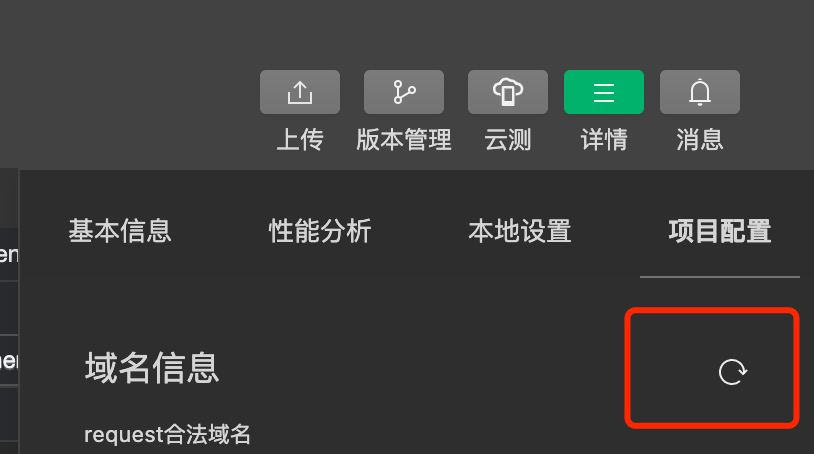This screenshot has width=814, height=454.
Task: Open version management via the branch icon
Action: (x=404, y=92)
